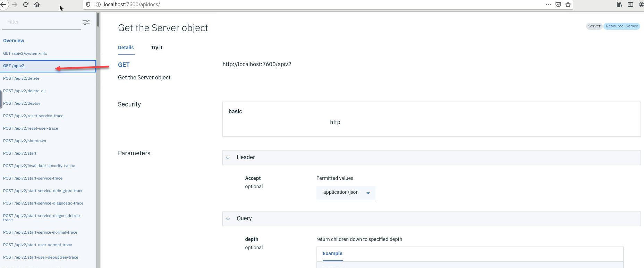This screenshot has width=644, height=268.
Task: Save the page to Pocket icon
Action: [558, 5]
